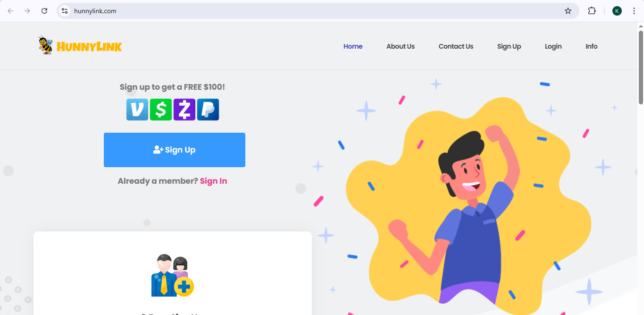The image size is (644, 315).
Task: Select Login in the navigation bar
Action: [x=553, y=46]
